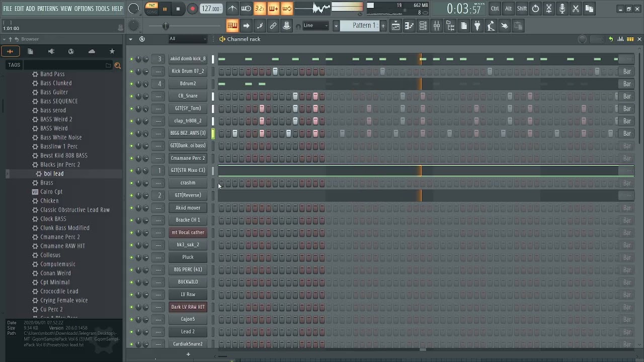
Task: Open the audio editor scissors icon
Action: (549, 9)
